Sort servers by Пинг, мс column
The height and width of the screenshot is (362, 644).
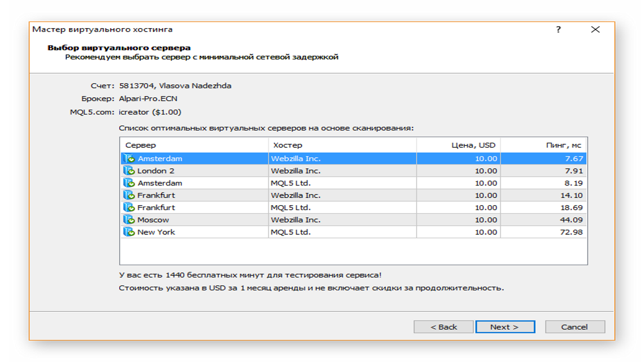pos(543,145)
